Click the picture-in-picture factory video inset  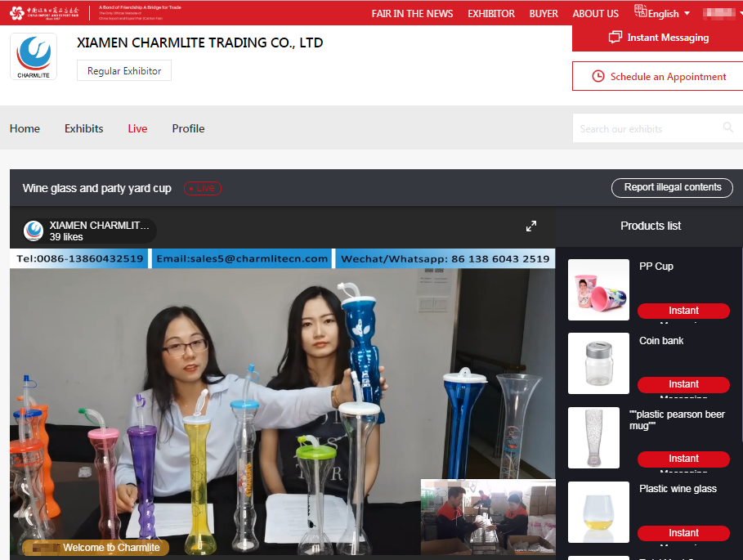(x=488, y=517)
